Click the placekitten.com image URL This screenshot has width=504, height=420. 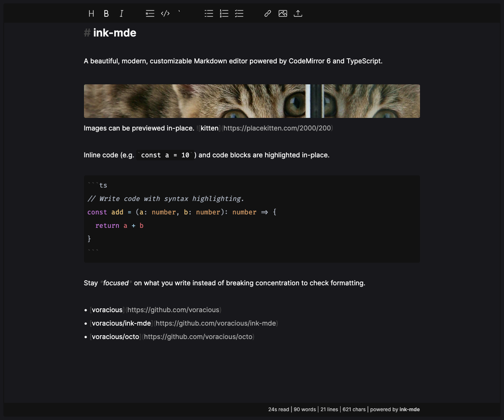(277, 128)
